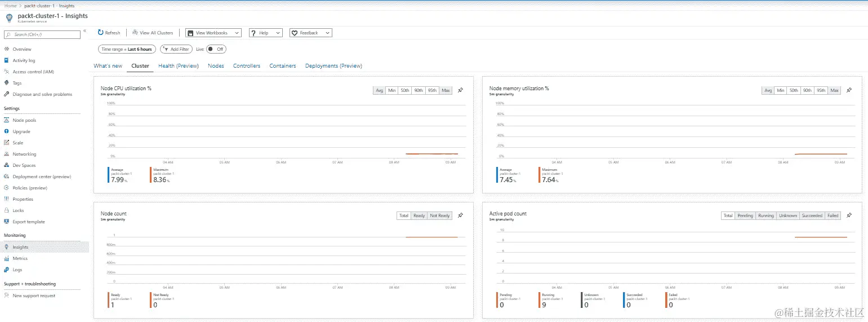Toggle Min on Node CPU chart
The image size is (868, 322).
[392, 90]
